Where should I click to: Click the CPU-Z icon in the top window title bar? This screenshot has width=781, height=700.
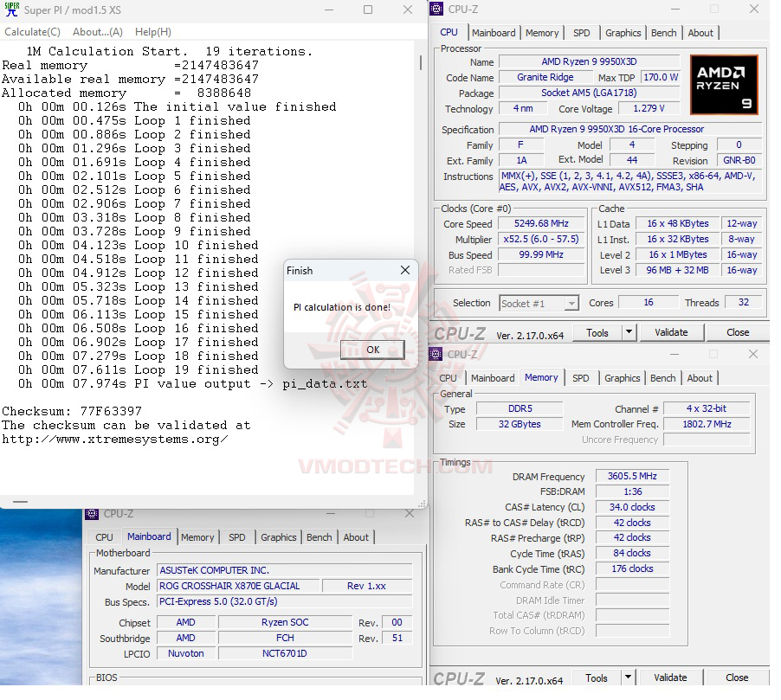click(436, 9)
